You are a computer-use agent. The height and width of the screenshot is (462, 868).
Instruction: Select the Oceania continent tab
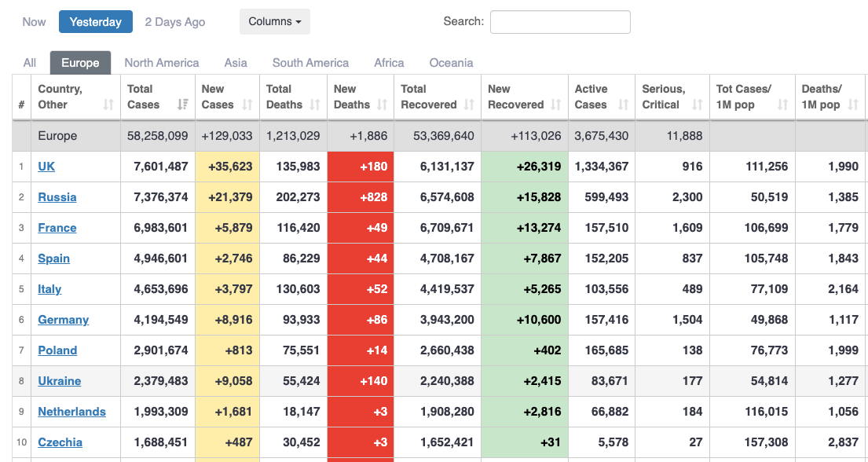pyautogui.click(x=451, y=63)
